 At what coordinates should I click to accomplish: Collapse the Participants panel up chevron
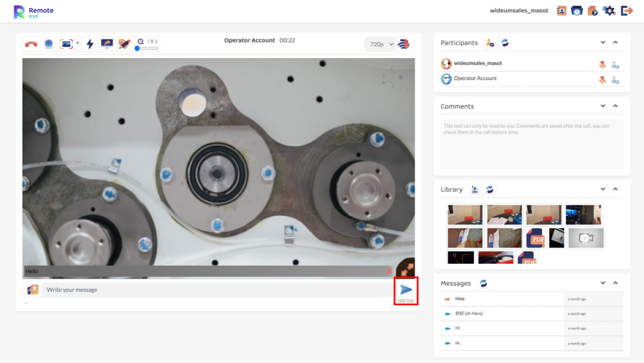pos(615,43)
